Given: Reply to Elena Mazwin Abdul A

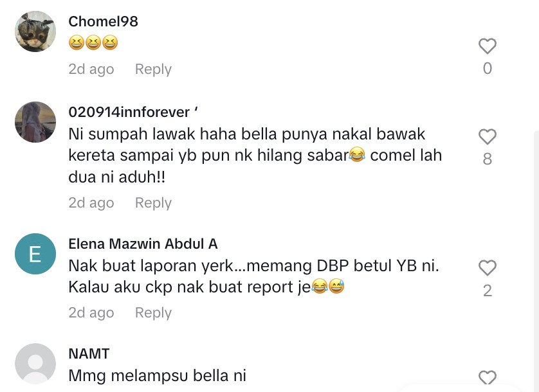Looking at the screenshot, I should [153, 313].
